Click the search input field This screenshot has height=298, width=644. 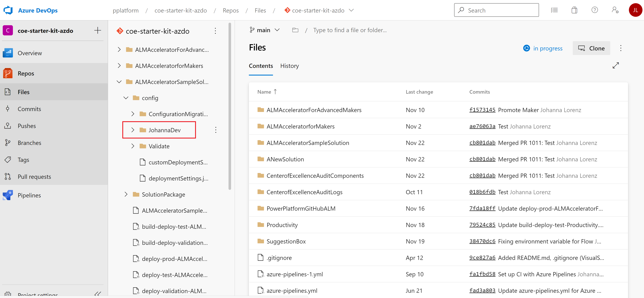[497, 10]
